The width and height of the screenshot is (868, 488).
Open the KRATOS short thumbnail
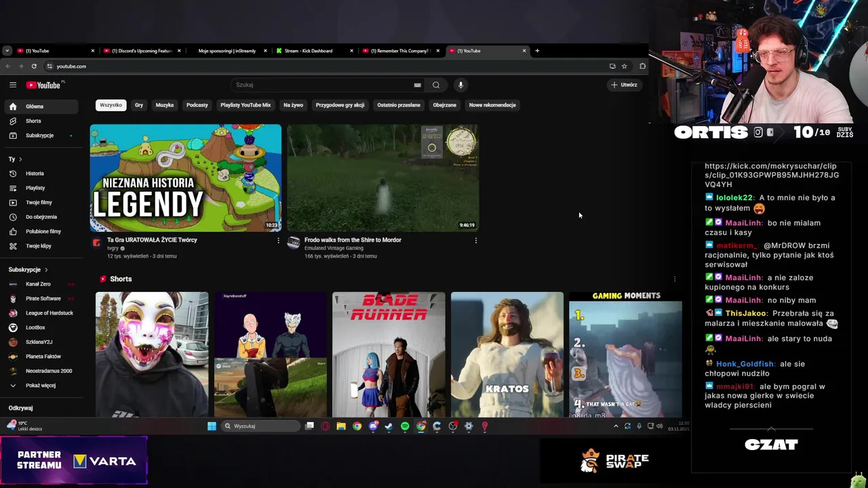[507, 354]
